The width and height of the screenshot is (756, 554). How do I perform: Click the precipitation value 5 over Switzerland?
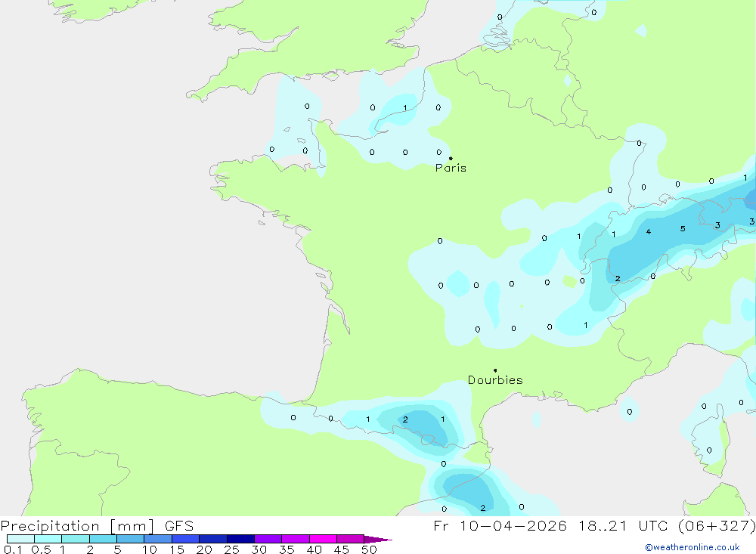click(x=683, y=228)
